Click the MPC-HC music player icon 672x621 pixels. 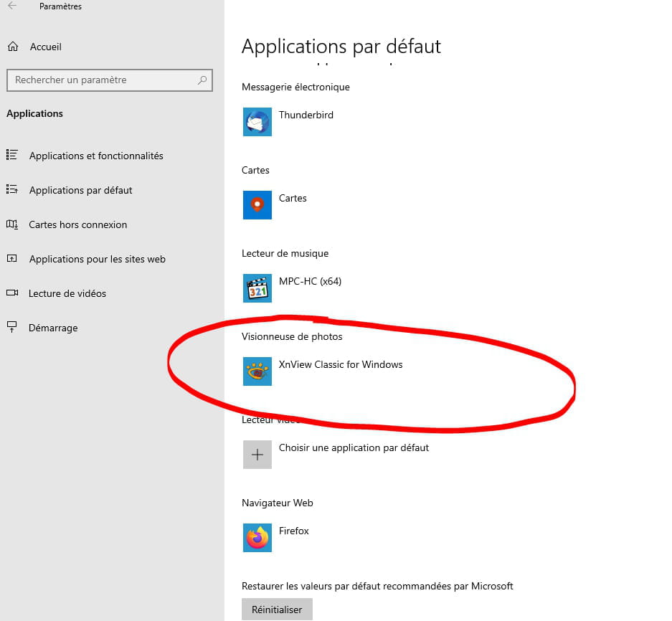point(257,288)
